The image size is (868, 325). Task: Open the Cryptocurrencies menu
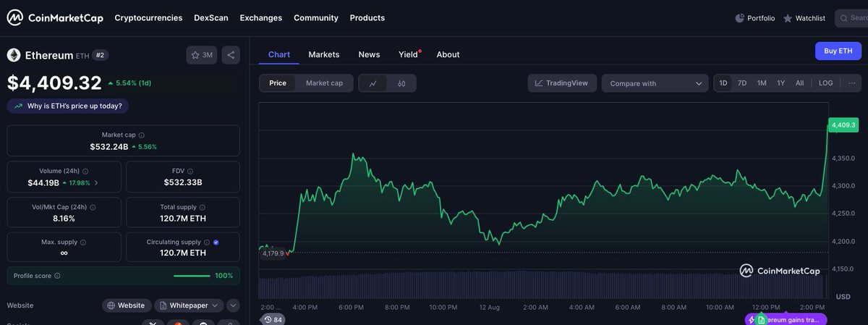148,18
